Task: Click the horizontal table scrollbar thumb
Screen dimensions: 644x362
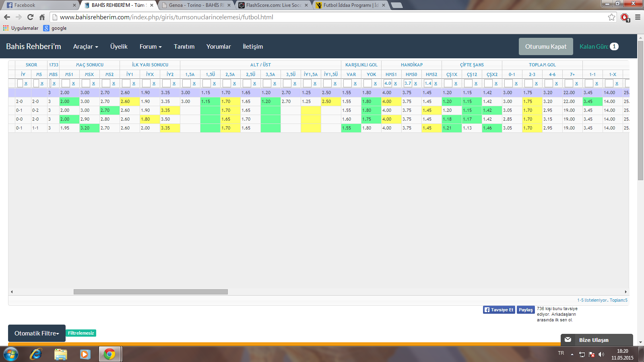Action: coord(151,292)
